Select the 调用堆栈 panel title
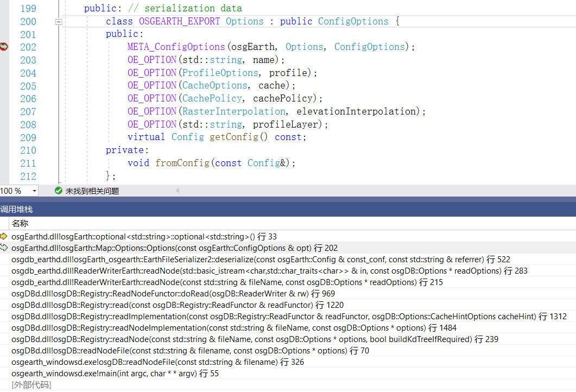 pyautogui.click(x=16, y=210)
